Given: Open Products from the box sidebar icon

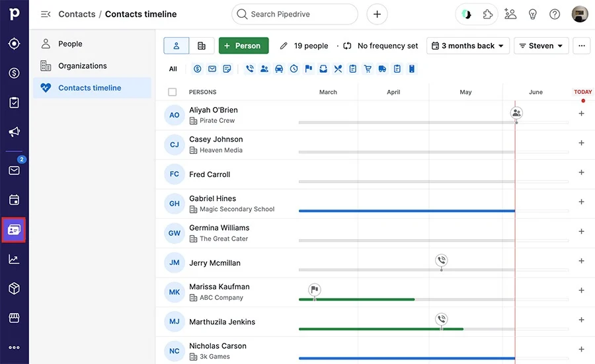Looking at the screenshot, I should [x=14, y=289].
